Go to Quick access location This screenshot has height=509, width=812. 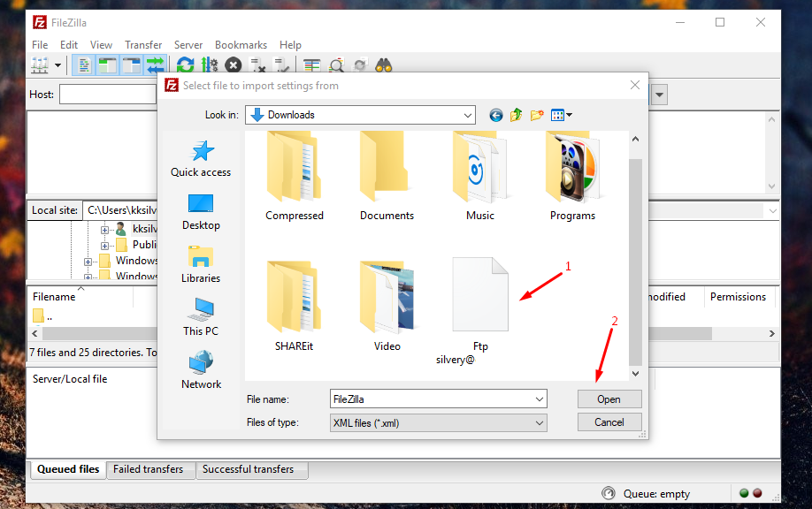201,159
